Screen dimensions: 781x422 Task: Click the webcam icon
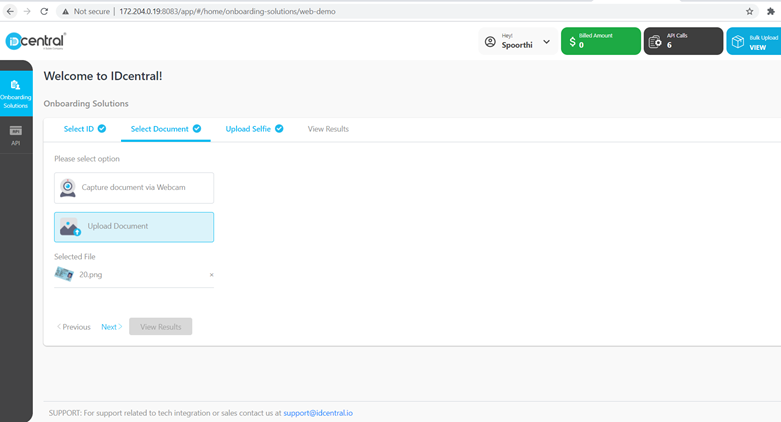pyautogui.click(x=68, y=188)
